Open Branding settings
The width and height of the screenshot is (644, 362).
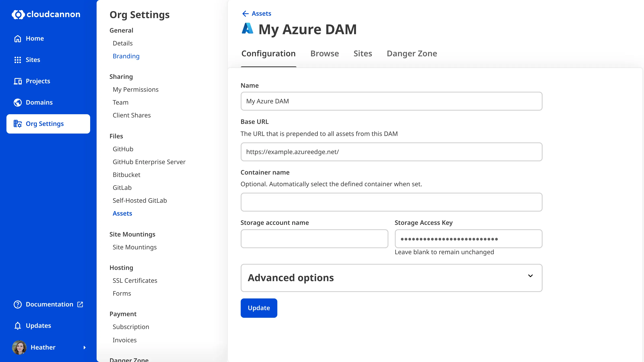click(x=126, y=56)
